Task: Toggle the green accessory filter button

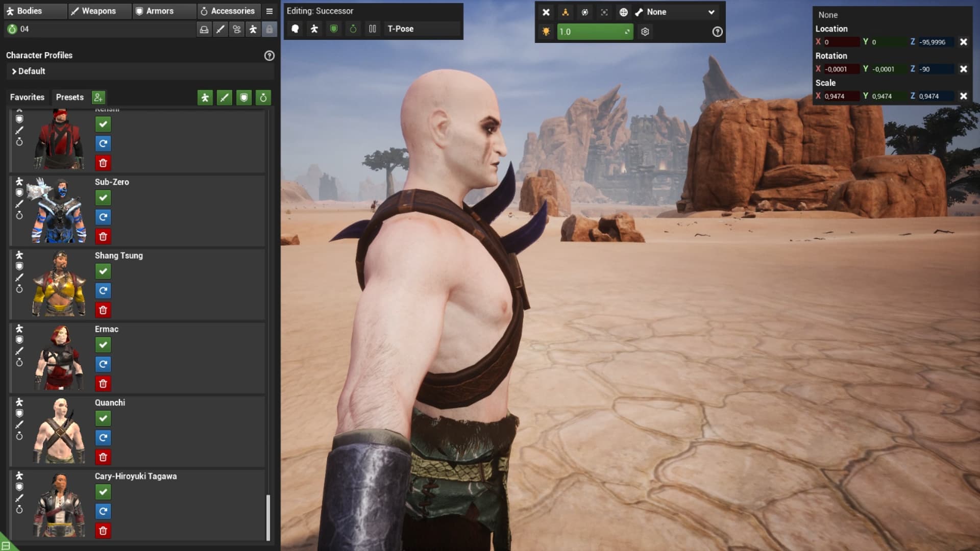Action: (x=263, y=97)
